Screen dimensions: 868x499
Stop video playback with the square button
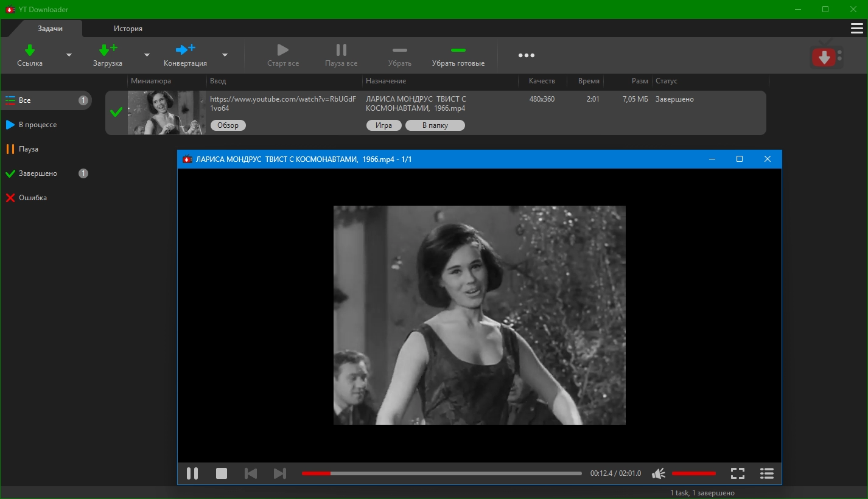click(222, 473)
